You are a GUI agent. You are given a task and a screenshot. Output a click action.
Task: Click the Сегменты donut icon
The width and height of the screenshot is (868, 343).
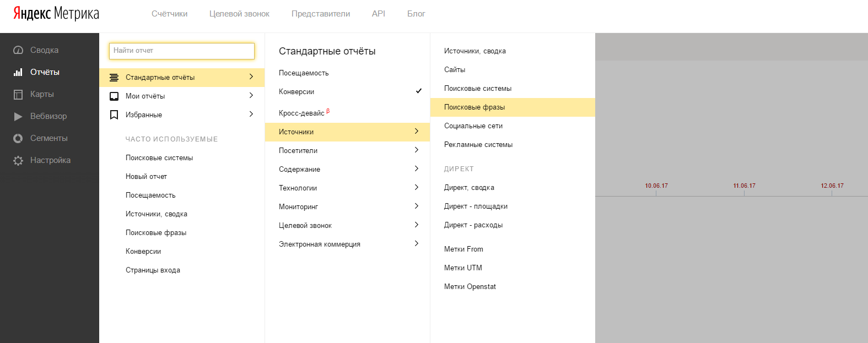[18, 138]
